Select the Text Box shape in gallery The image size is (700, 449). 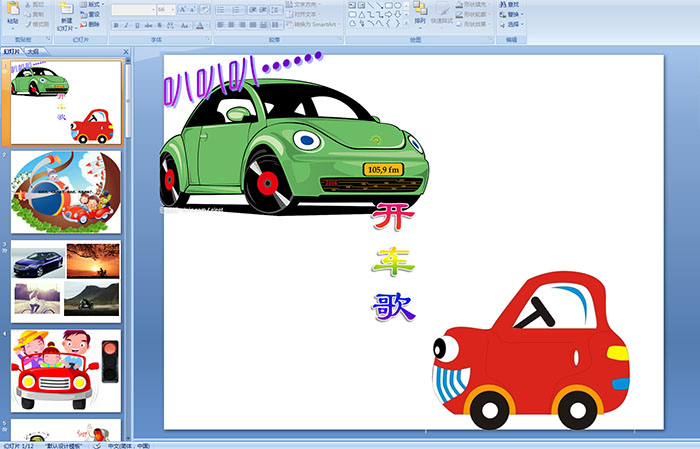click(352, 5)
